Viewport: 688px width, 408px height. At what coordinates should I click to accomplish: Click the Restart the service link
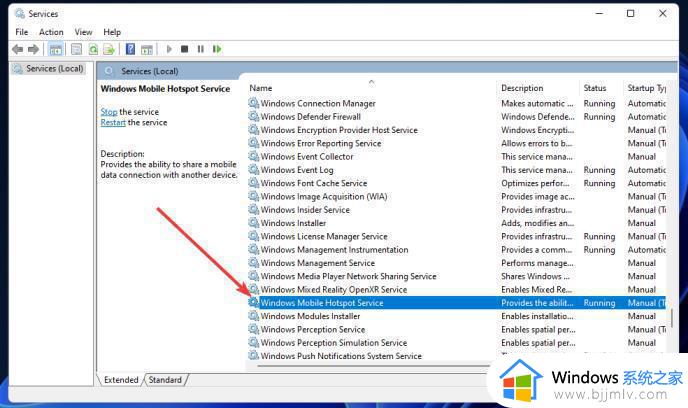click(113, 122)
